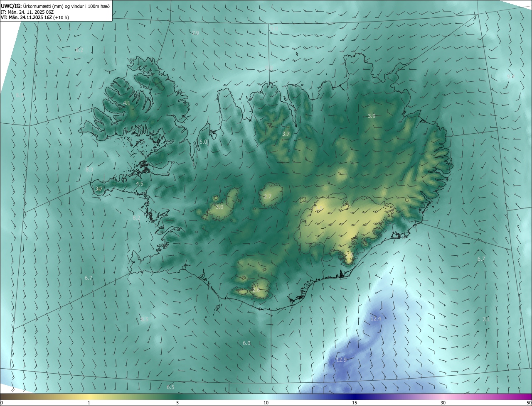Click the 7.9 value north of Iceland
Screen dimensions: 532x406
195,33
